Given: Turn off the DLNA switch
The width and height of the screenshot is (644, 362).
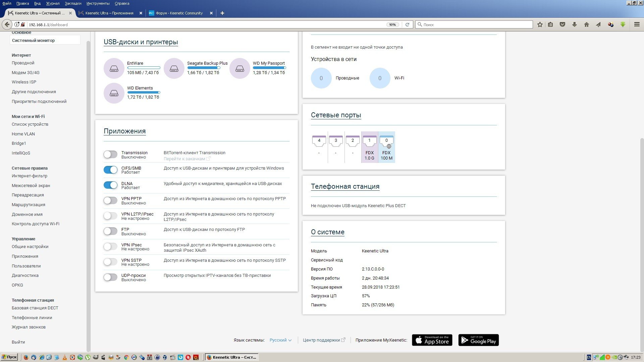Looking at the screenshot, I should point(110,185).
